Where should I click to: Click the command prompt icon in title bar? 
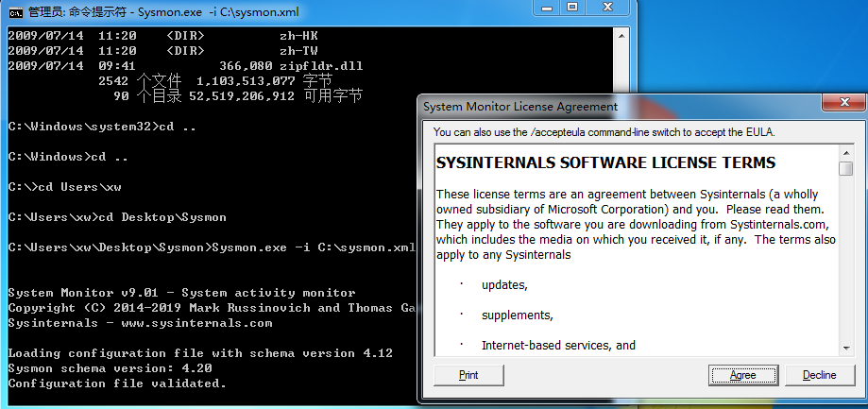(16, 11)
